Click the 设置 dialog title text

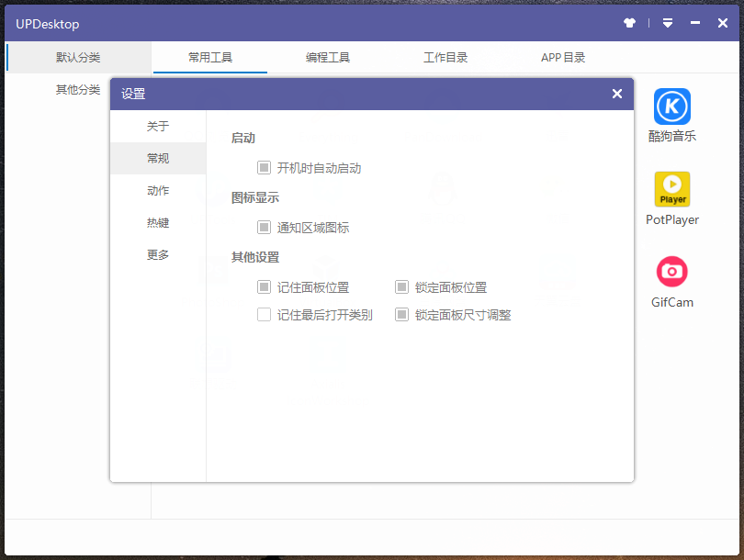133,94
